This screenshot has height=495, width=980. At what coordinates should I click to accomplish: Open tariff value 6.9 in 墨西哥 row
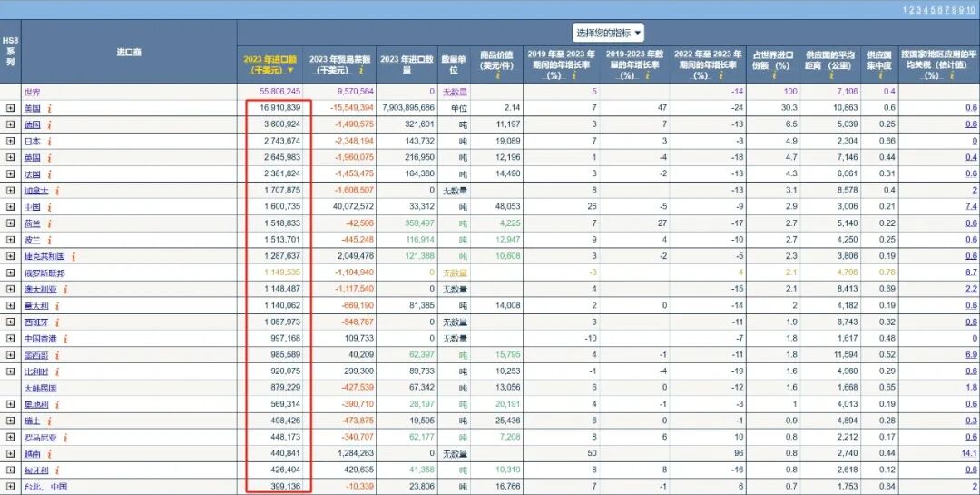coord(971,355)
